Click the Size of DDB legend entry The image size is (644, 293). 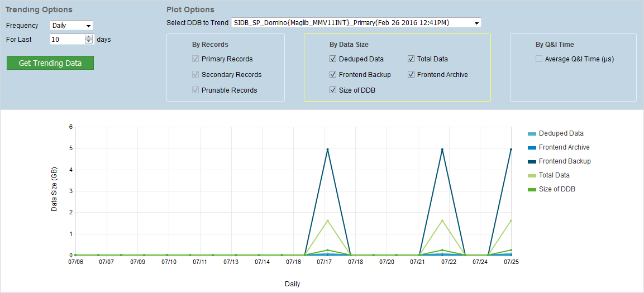(556, 189)
